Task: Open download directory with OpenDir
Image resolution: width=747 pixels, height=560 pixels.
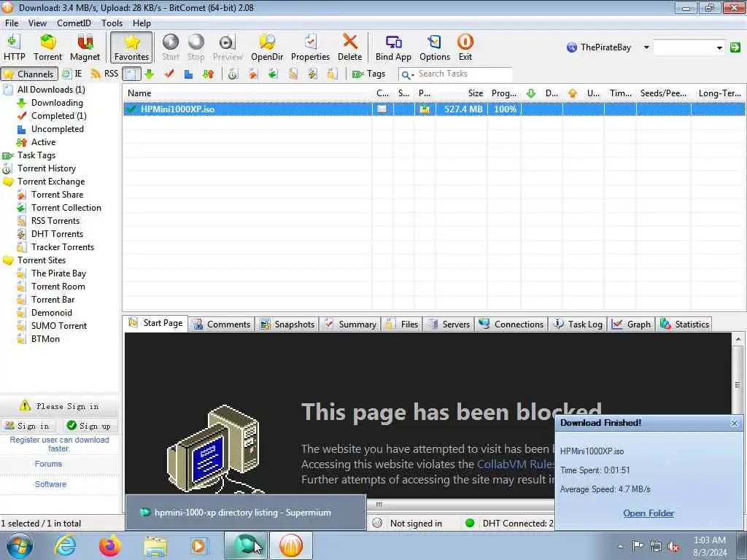Action: tap(267, 47)
